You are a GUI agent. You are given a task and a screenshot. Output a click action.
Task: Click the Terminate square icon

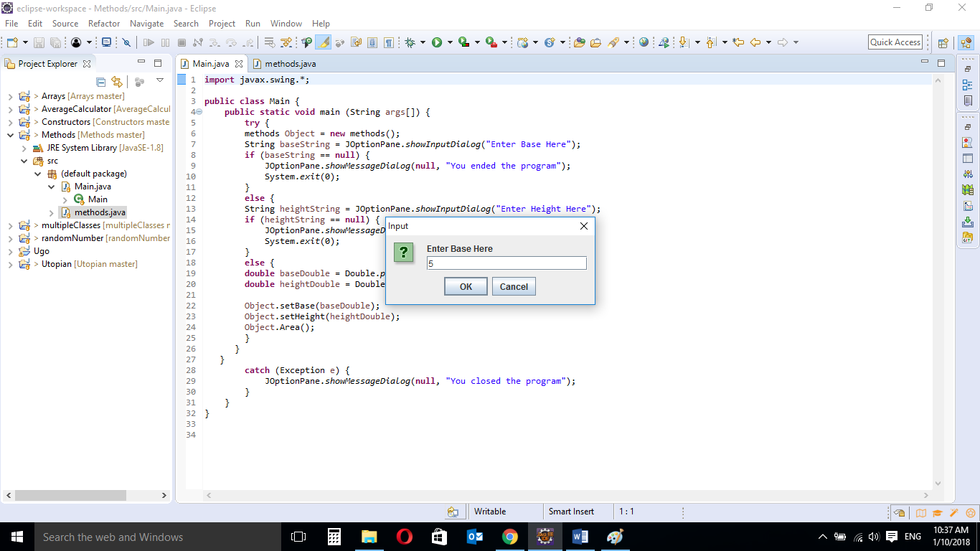click(x=182, y=42)
